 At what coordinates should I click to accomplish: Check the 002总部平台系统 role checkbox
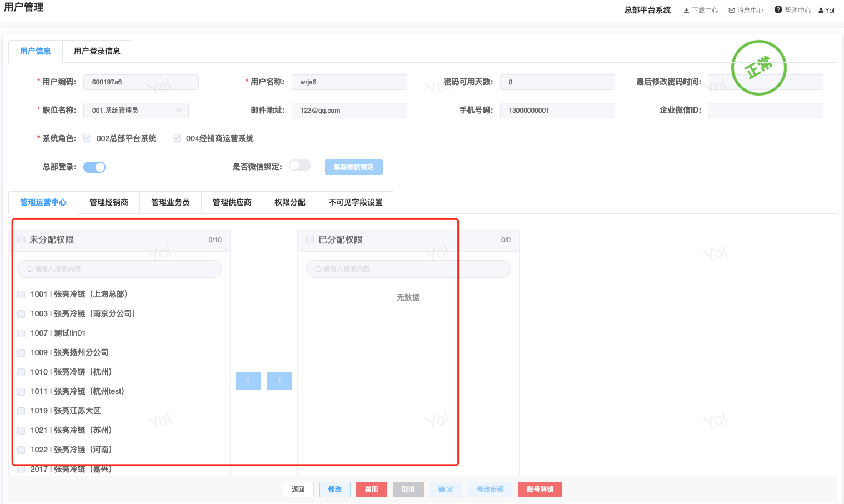coord(87,138)
